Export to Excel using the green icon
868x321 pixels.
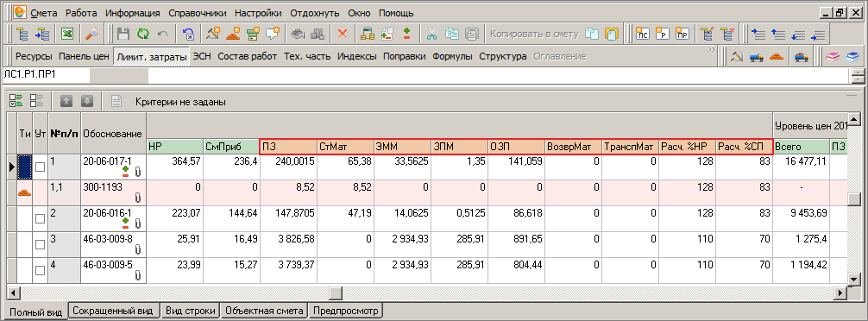[67, 35]
